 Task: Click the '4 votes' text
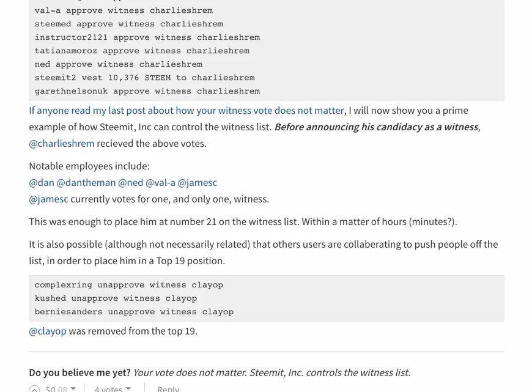[x=108, y=389]
